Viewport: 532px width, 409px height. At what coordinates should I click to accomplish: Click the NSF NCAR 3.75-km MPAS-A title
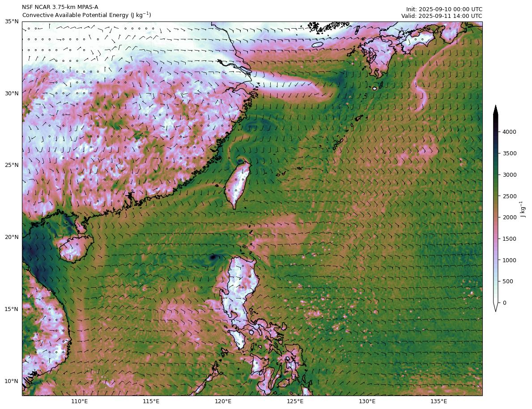tap(60, 7)
